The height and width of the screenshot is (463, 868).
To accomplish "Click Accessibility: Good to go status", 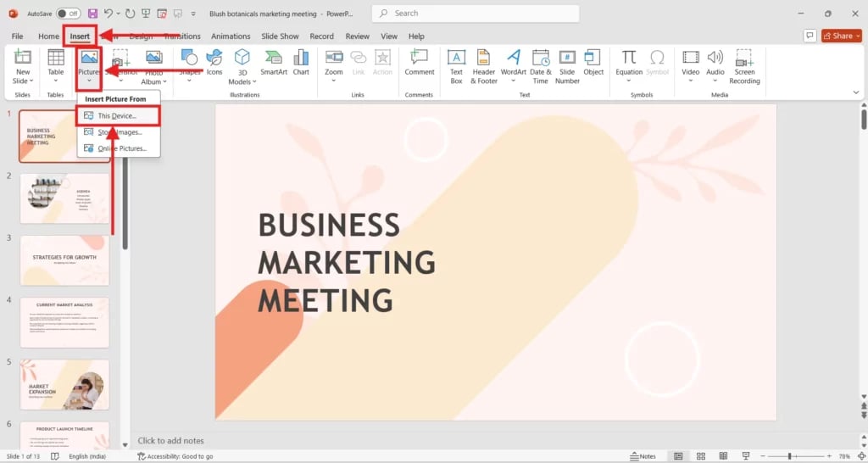I will (x=175, y=456).
